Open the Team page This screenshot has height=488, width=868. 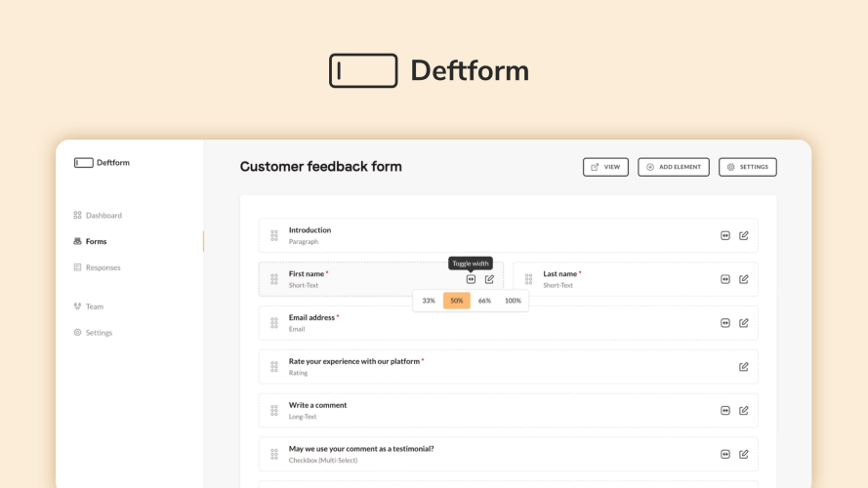(x=89, y=306)
